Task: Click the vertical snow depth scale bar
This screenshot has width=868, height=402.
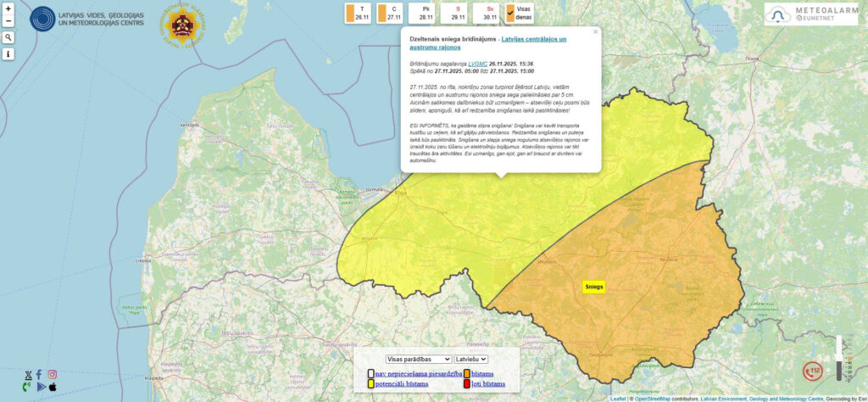Action: tap(838, 358)
